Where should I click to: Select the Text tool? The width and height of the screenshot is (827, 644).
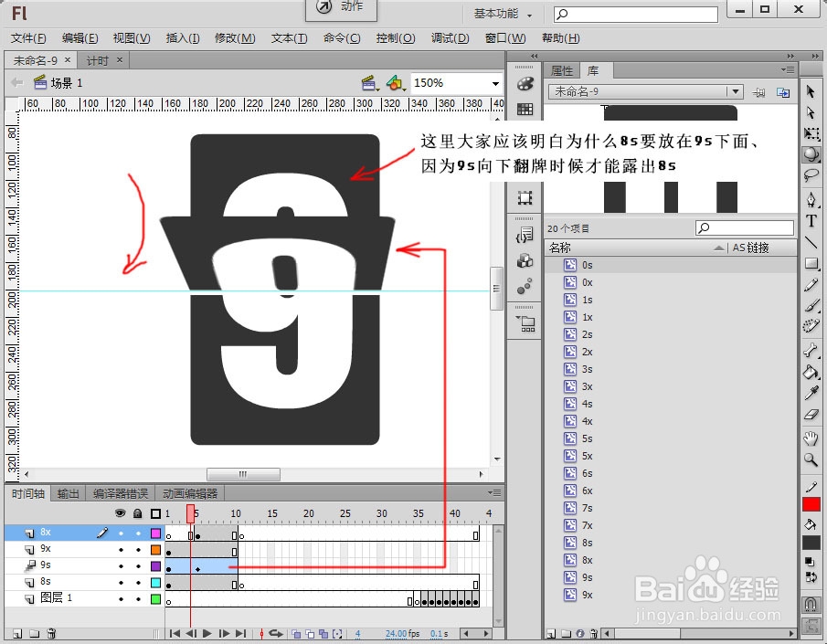(811, 221)
